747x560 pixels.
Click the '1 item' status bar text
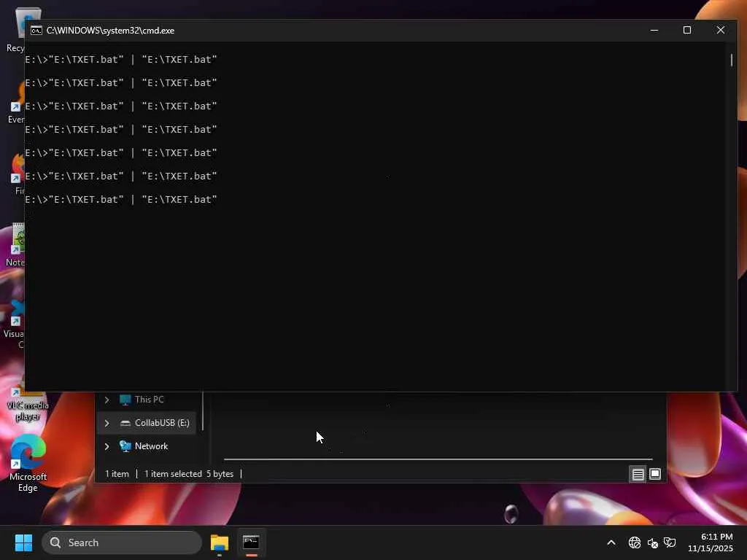(117, 474)
